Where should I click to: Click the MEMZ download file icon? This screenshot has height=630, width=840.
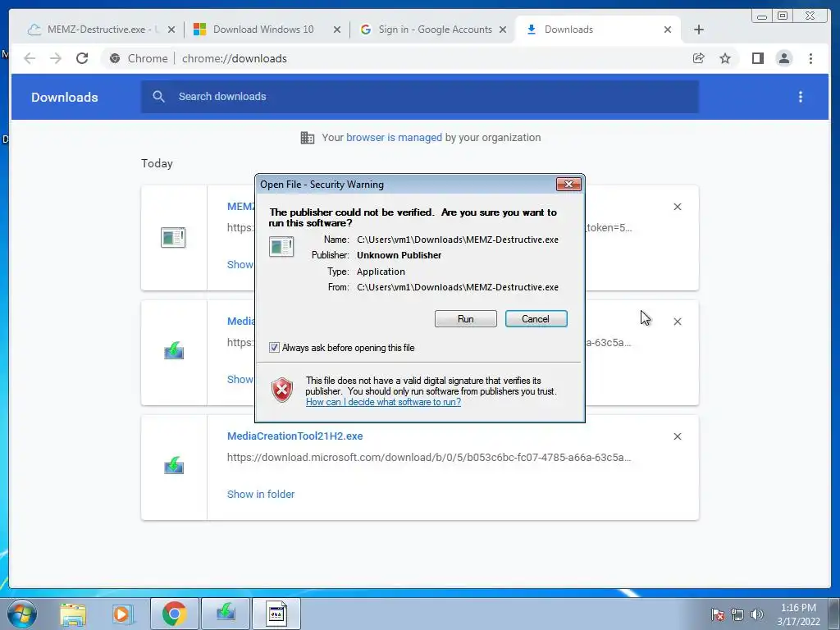tap(173, 237)
